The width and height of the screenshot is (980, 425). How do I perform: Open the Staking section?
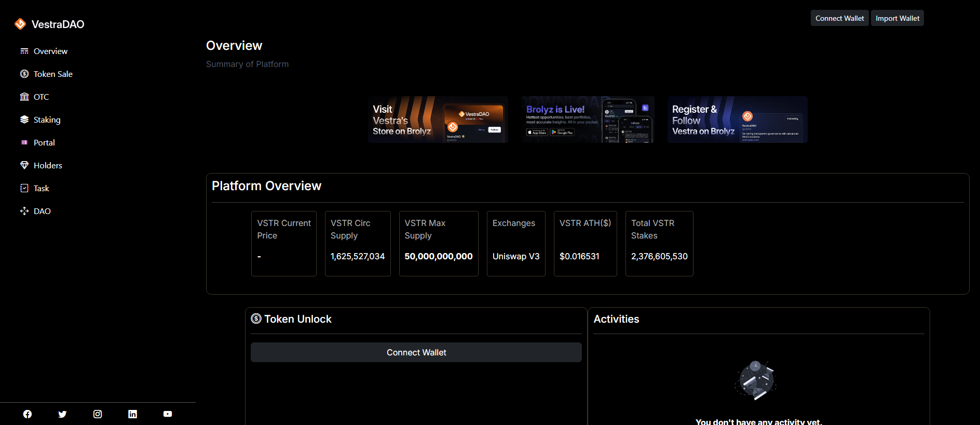point(47,119)
